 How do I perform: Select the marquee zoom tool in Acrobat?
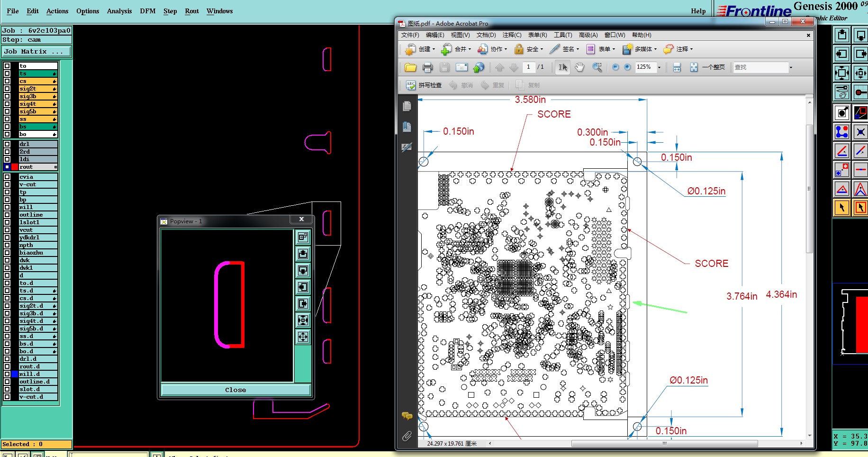point(597,67)
